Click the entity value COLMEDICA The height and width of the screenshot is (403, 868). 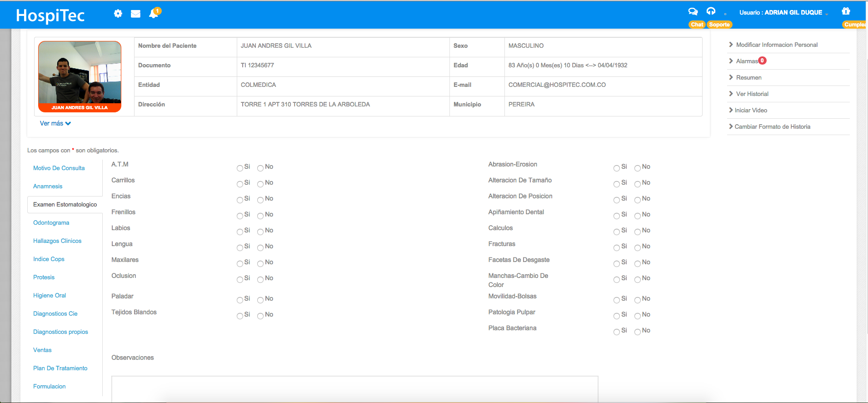(258, 85)
